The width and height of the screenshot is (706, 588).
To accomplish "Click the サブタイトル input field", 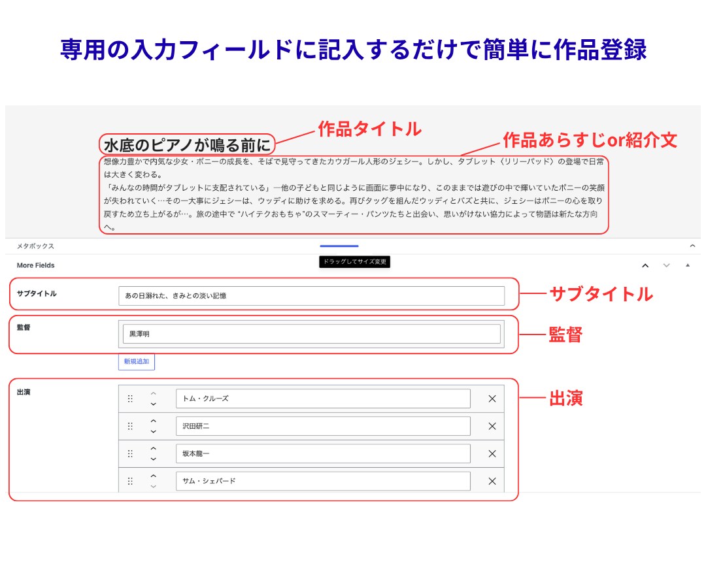I will pyautogui.click(x=312, y=295).
